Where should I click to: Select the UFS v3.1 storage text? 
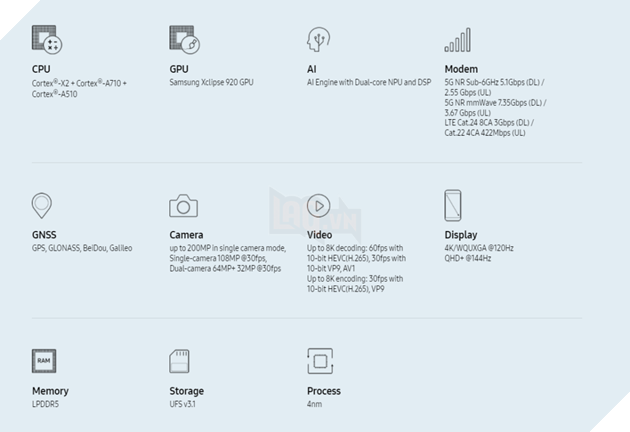click(184, 404)
